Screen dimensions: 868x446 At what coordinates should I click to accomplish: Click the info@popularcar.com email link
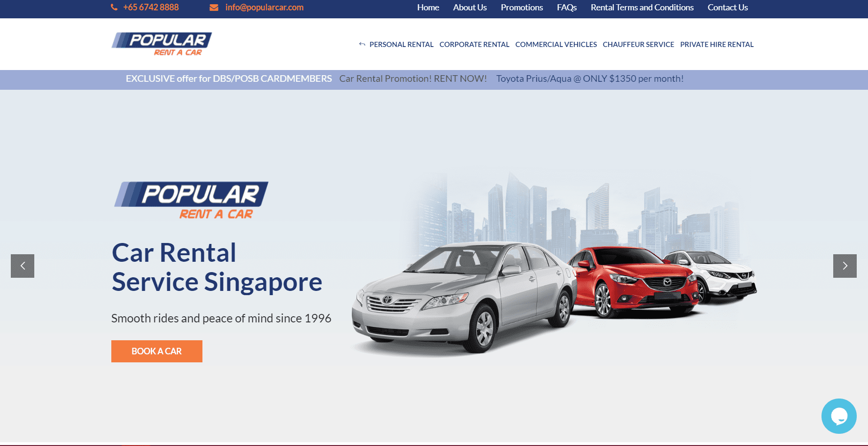[264, 8]
